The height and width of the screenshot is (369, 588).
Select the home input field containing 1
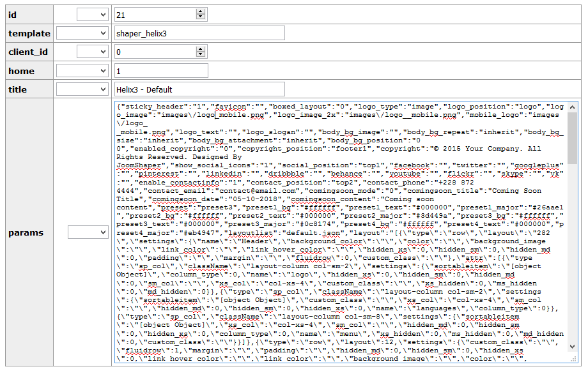[161, 71]
